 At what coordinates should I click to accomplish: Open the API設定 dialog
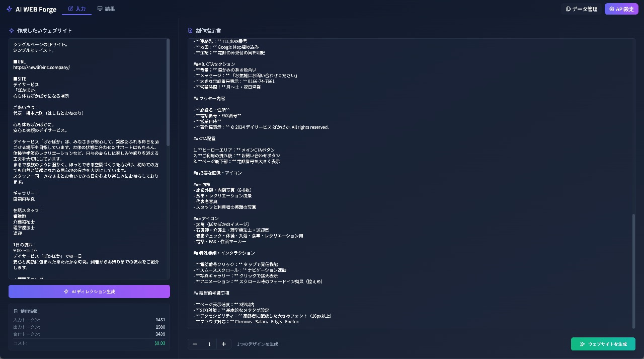coord(621,9)
